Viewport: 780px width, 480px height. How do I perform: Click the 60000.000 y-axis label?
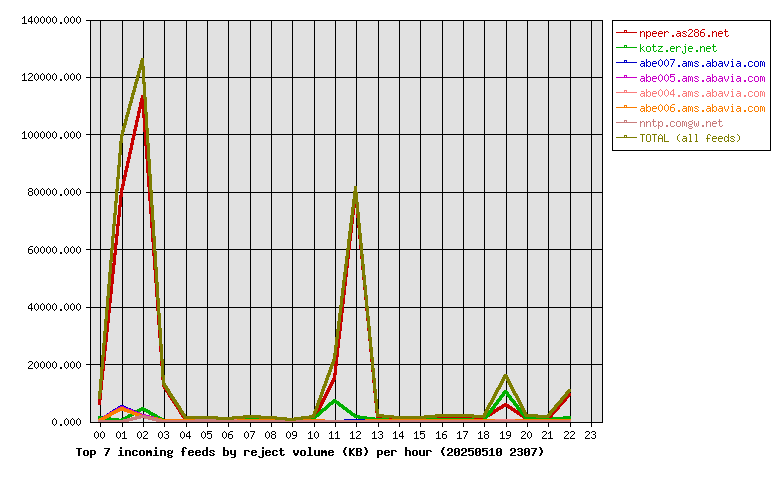[x=54, y=250]
